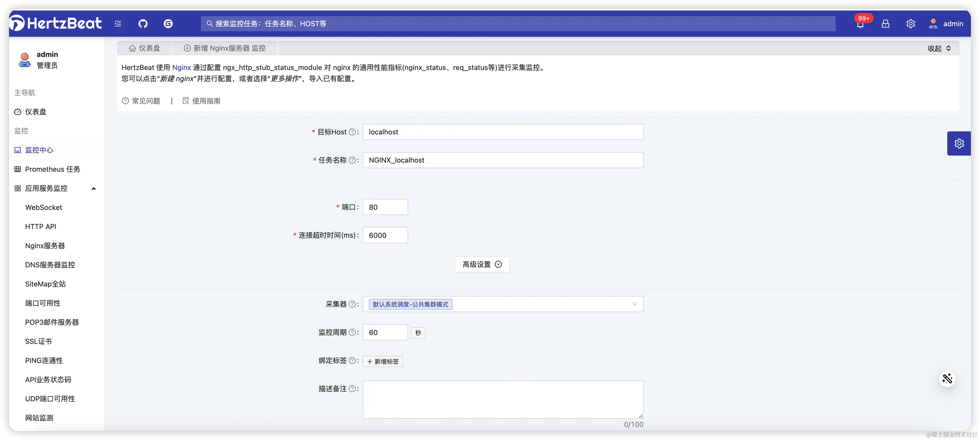Open 常见问题 FAQ link
This screenshot has height=440, width=980.
tap(141, 101)
